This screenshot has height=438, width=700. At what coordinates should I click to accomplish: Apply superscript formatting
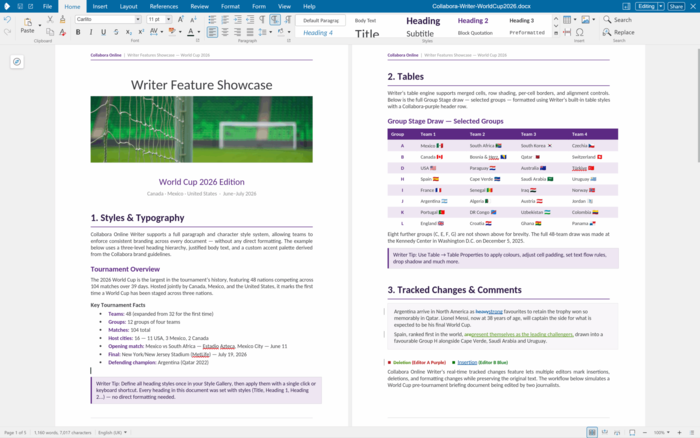point(141,32)
